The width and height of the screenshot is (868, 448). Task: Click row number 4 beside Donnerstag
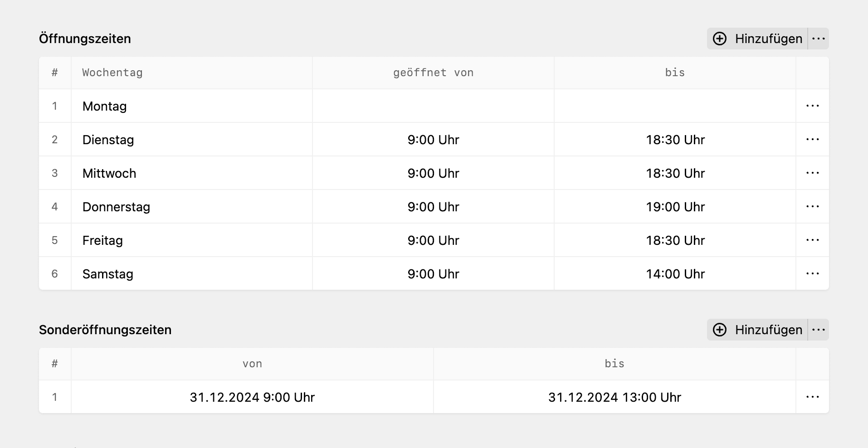coord(55,207)
